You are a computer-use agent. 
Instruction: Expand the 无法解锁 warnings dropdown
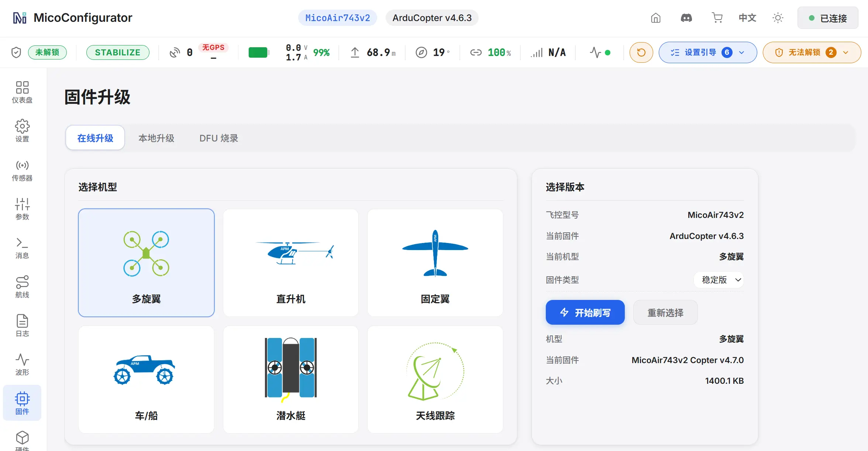[x=812, y=52]
